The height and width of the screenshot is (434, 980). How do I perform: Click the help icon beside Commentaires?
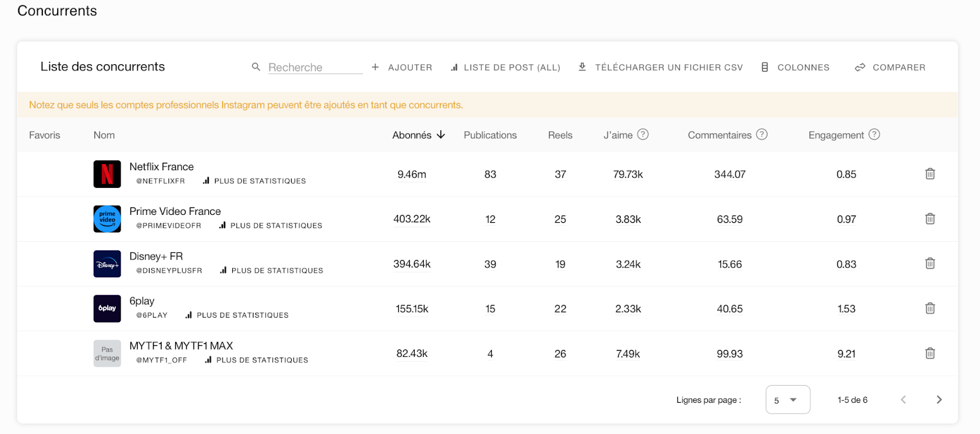tap(761, 134)
